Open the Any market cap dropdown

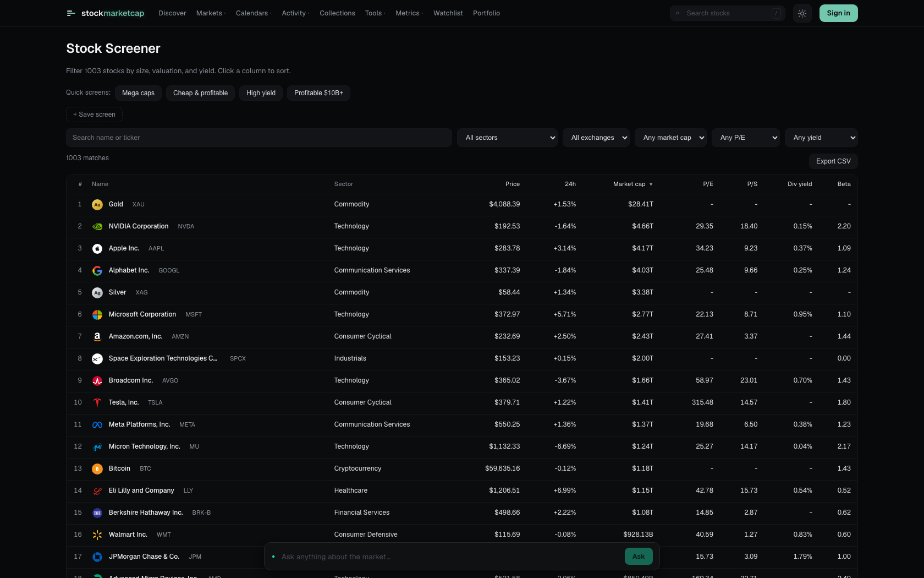coord(671,138)
